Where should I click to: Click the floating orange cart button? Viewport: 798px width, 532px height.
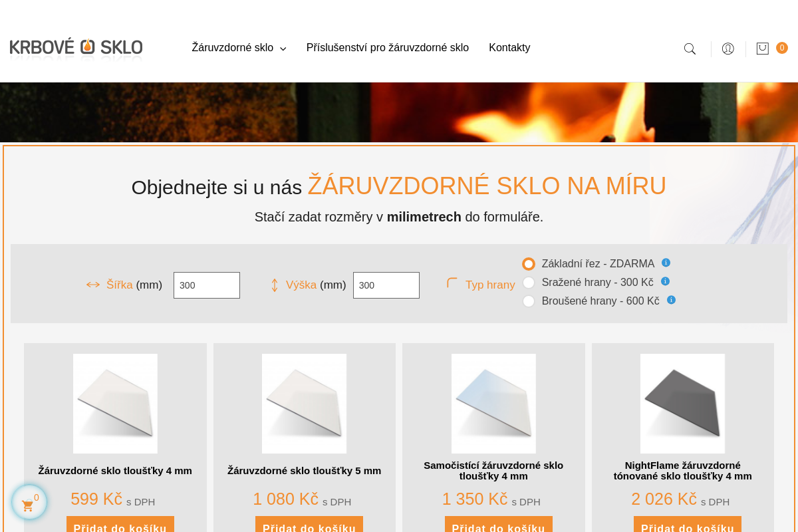click(x=29, y=503)
